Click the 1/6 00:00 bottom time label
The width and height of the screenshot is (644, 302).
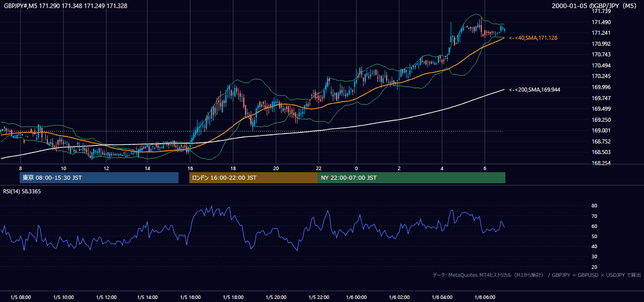356,297
